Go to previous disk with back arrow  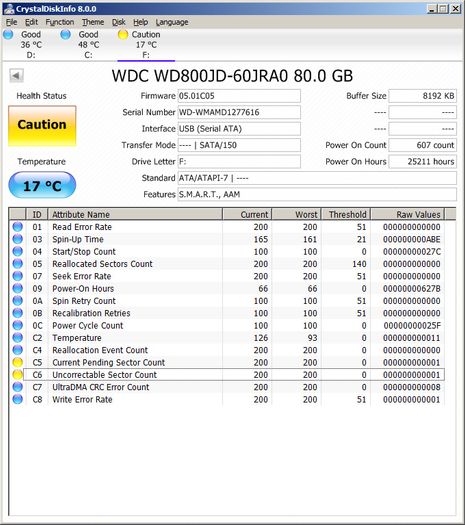click(x=16, y=75)
